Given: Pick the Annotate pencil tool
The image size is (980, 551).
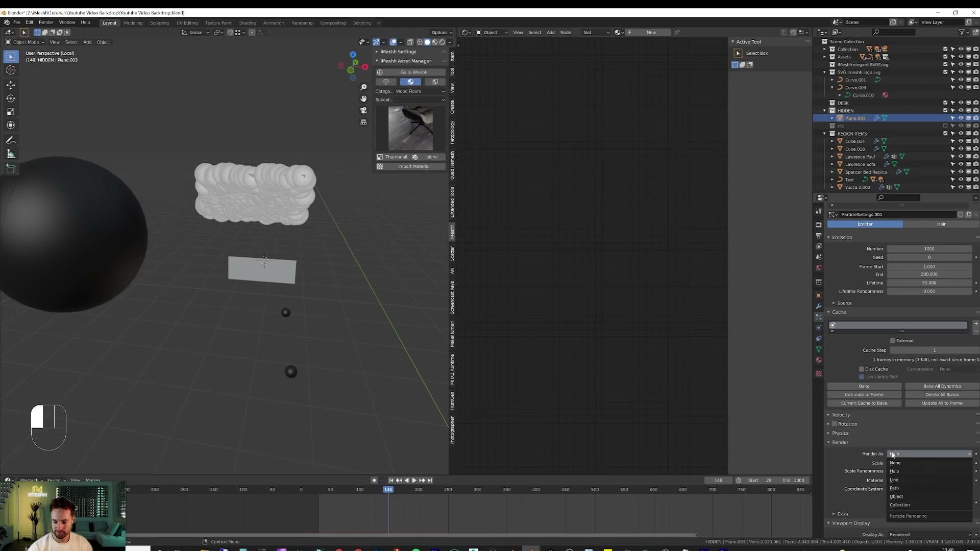Looking at the screenshot, I should (x=11, y=140).
